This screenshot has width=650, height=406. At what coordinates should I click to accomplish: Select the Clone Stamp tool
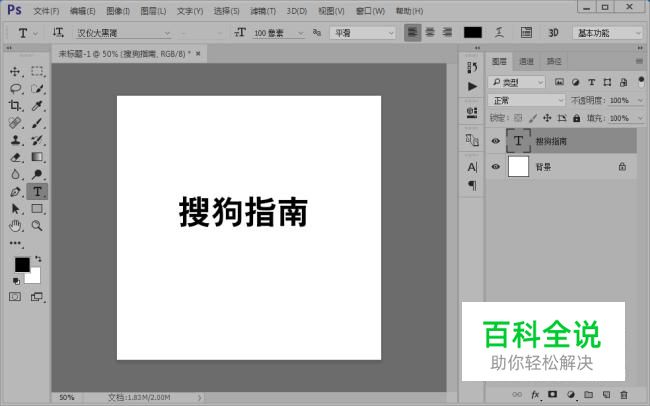point(15,140)
